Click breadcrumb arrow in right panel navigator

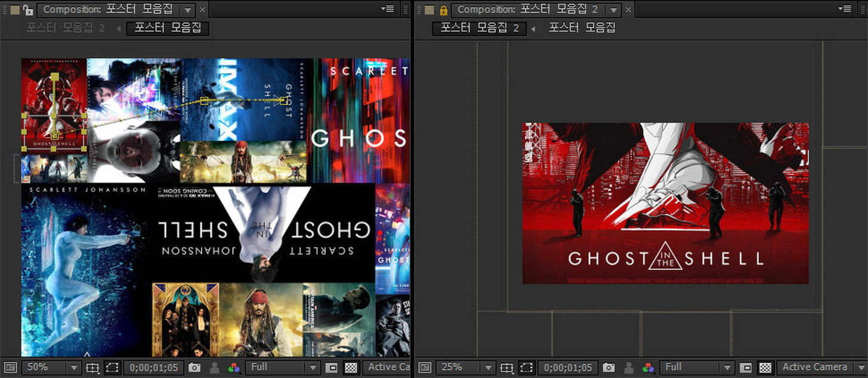point(533,29)
